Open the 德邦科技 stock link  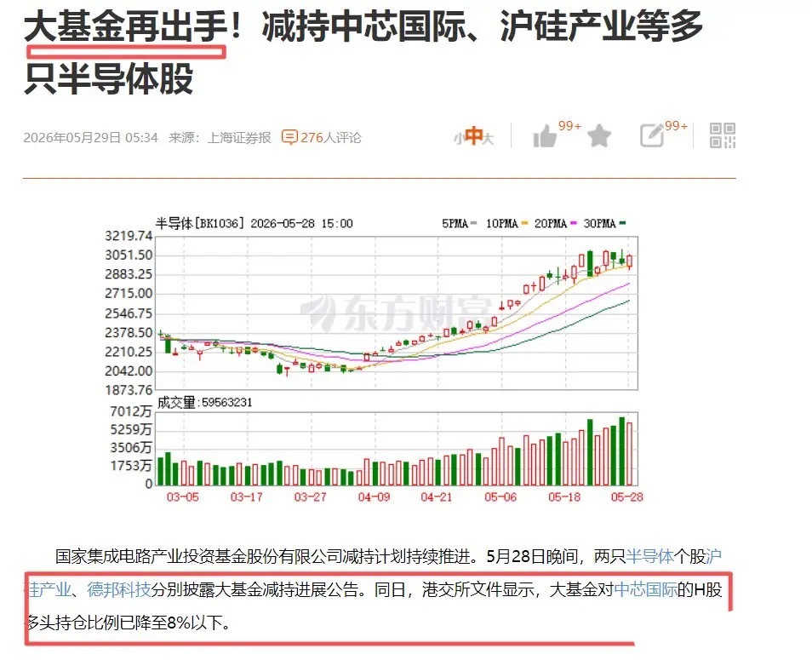click(x=118, y=589)
